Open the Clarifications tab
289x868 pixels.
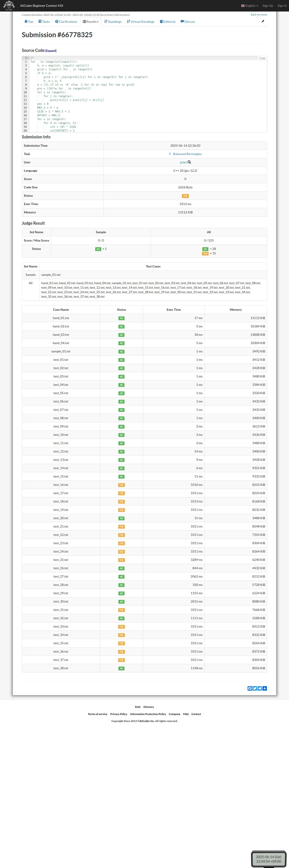pos(66,22)
